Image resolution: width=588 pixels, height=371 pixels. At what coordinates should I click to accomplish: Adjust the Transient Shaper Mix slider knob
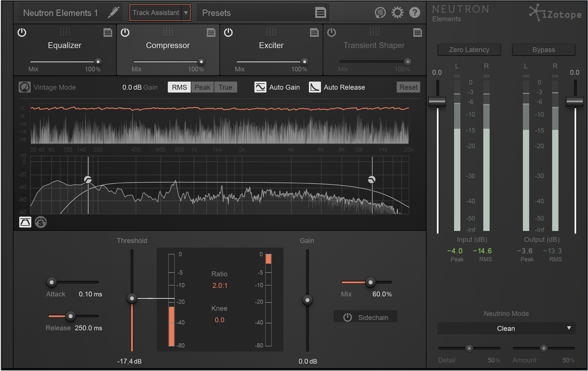point(408,62)
